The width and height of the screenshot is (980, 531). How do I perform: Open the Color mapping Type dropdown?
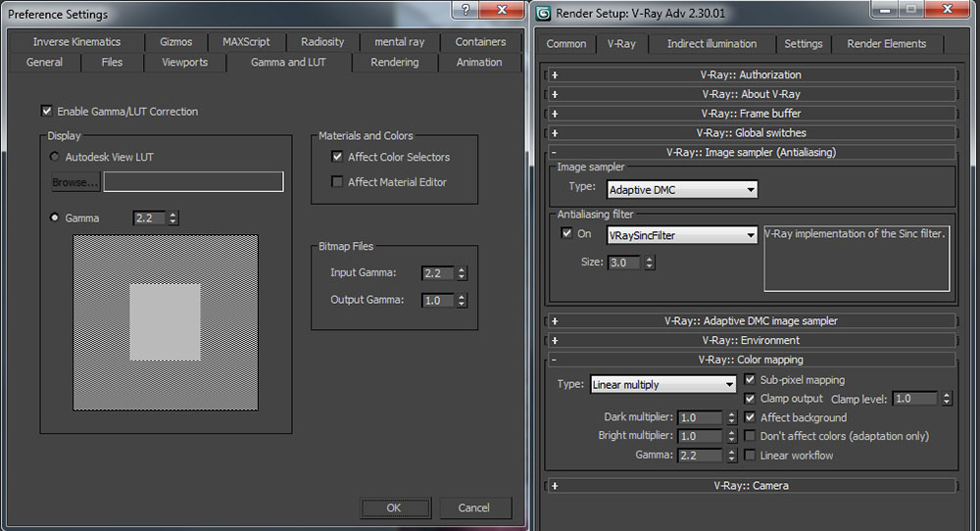click(x=662, y=385)
